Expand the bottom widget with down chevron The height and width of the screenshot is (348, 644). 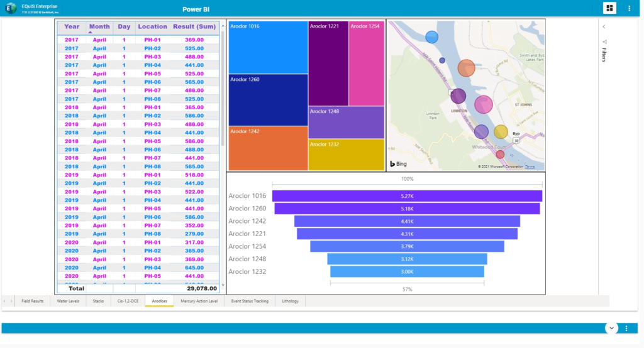[x=611, y=329]
